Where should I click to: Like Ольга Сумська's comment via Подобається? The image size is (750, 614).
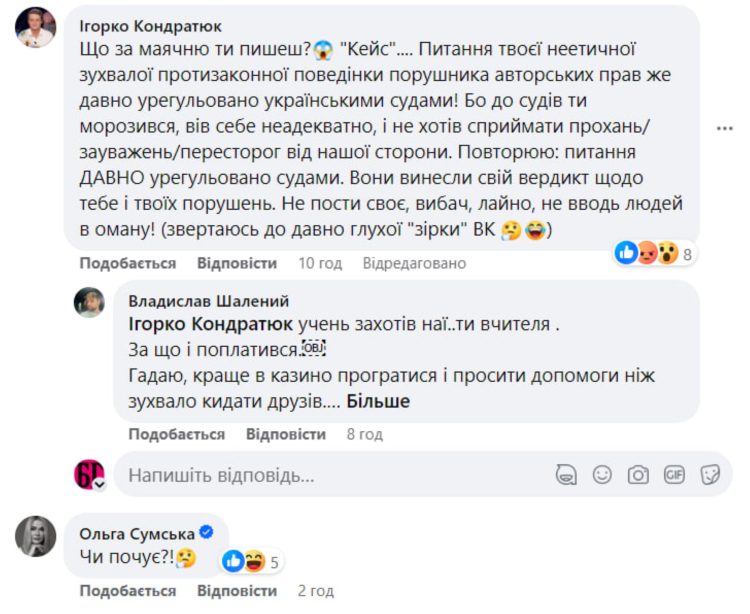coord(127,591)
